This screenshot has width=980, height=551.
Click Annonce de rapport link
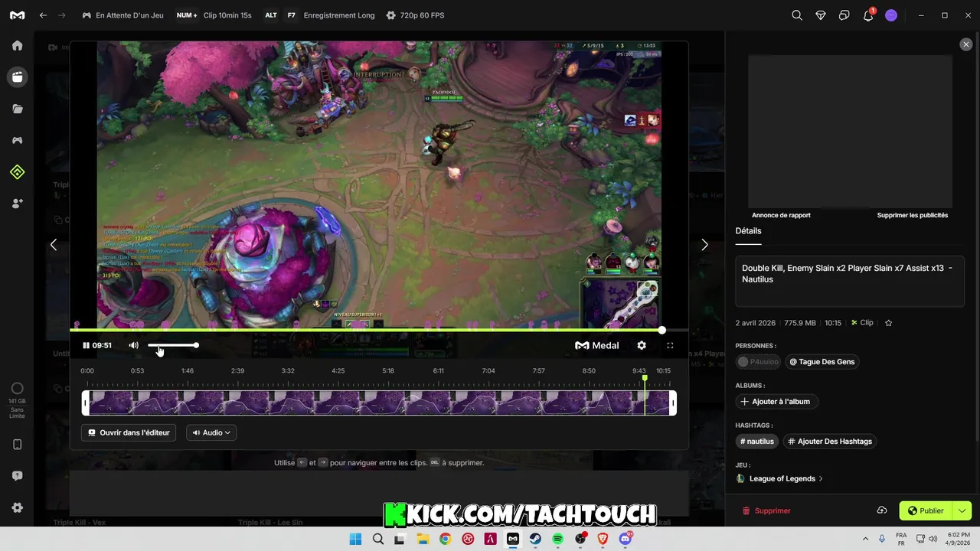(x=781, y=215)
